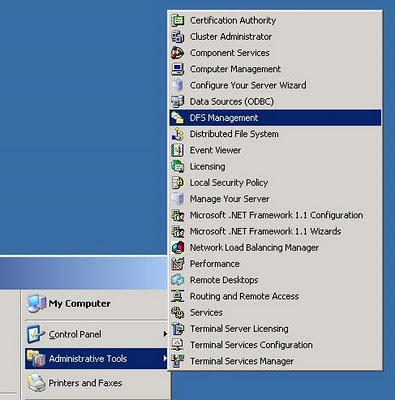Click the Remote Desktops icon
The height and width of the screenshot is (400, 395).
point(178,280)
